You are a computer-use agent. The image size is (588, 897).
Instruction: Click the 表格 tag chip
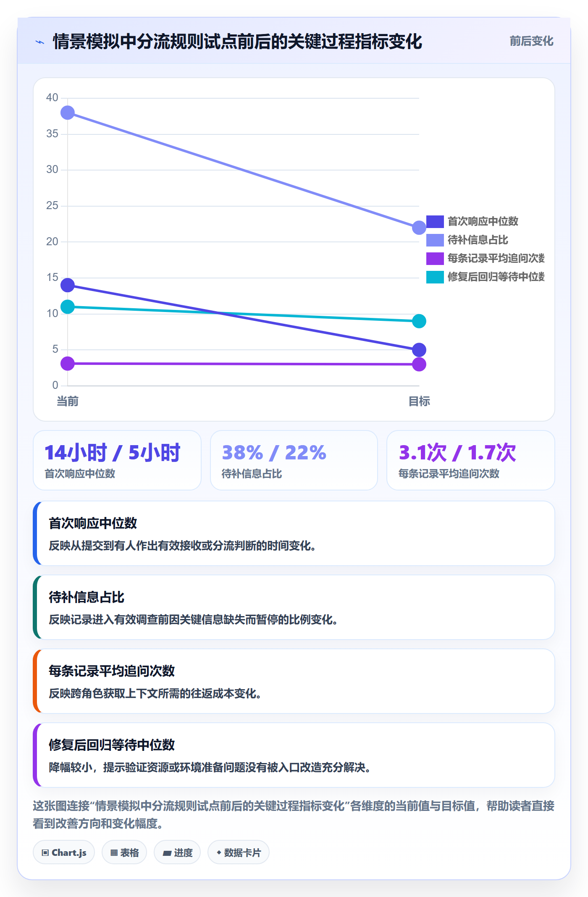[x=124, y=852]
